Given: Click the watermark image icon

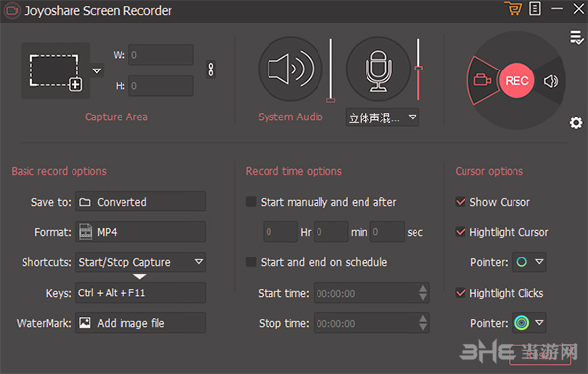Looking at the screenshot, I should 85,323.
